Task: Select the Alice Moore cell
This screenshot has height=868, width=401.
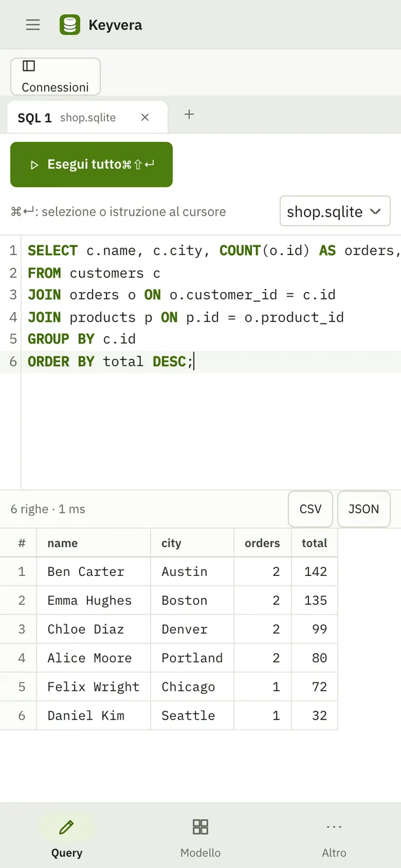Action: (94, 658)
